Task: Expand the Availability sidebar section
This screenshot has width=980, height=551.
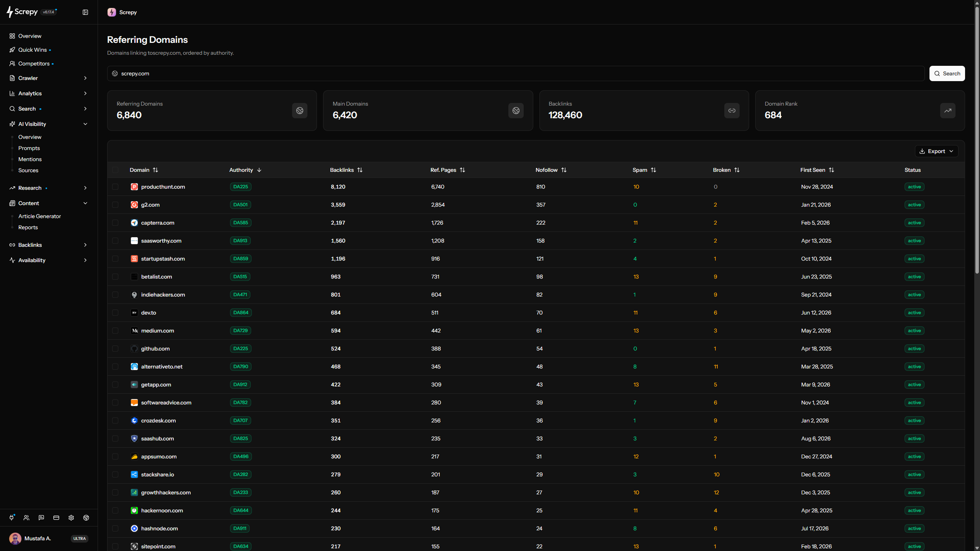Action: pyautogui.click(x=49, y=260)
